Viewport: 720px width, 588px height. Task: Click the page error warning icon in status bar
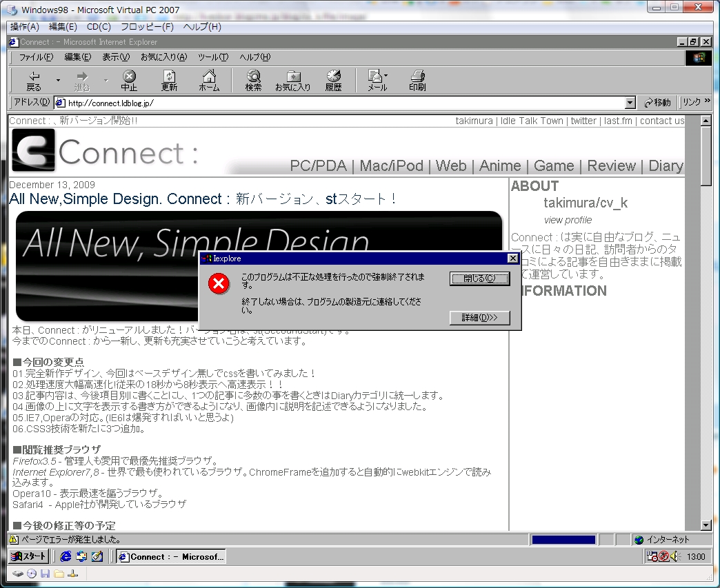pyautogui.click(x=14, y=540)
